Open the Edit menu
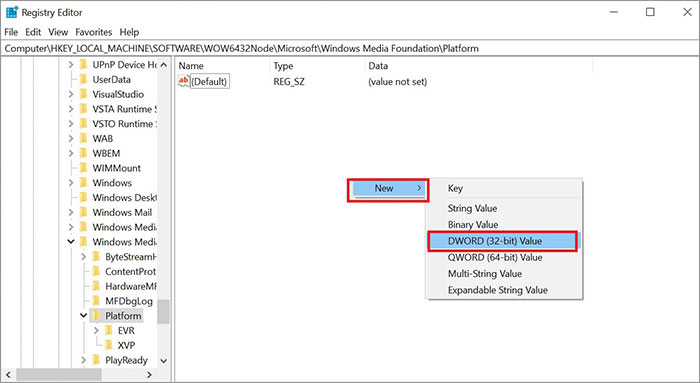700x383 pixels. 33,32
